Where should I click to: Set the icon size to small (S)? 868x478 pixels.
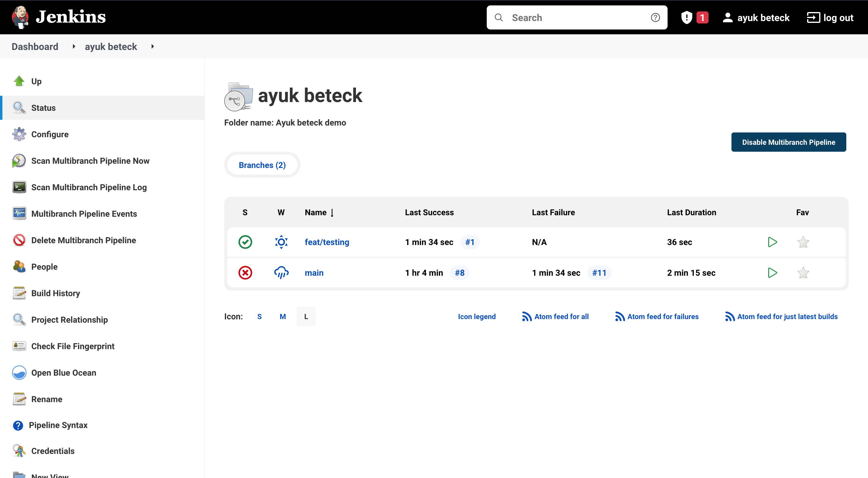[259, 316]
